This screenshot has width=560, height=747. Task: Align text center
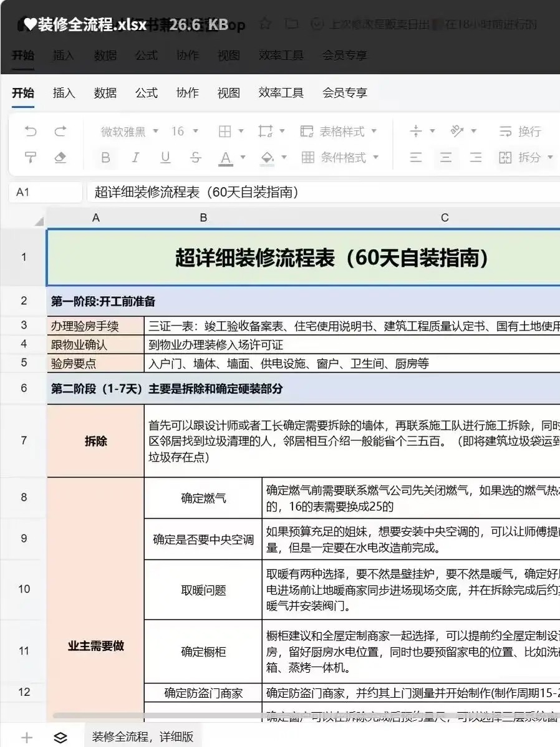pyautogui.click(x=446, y=157)
